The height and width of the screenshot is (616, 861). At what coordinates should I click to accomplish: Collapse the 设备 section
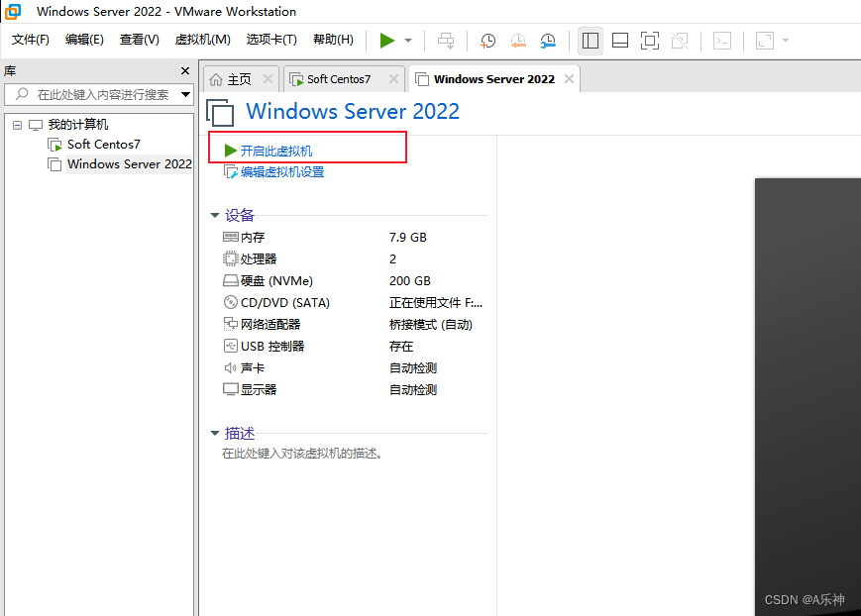coord(215,215)
